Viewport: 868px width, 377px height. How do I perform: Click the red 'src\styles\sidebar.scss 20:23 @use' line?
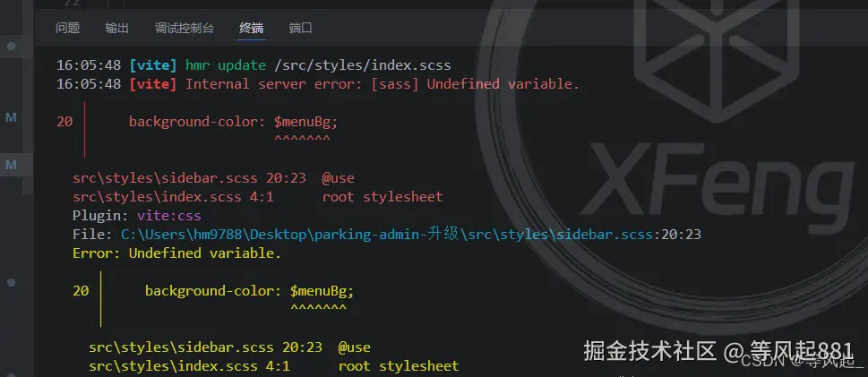(x=213, y=178)
